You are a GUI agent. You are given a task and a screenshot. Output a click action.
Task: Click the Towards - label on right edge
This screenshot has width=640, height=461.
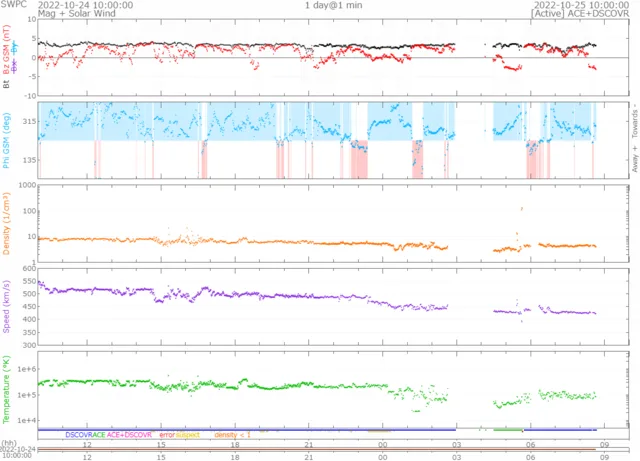(x=630, y=118)
